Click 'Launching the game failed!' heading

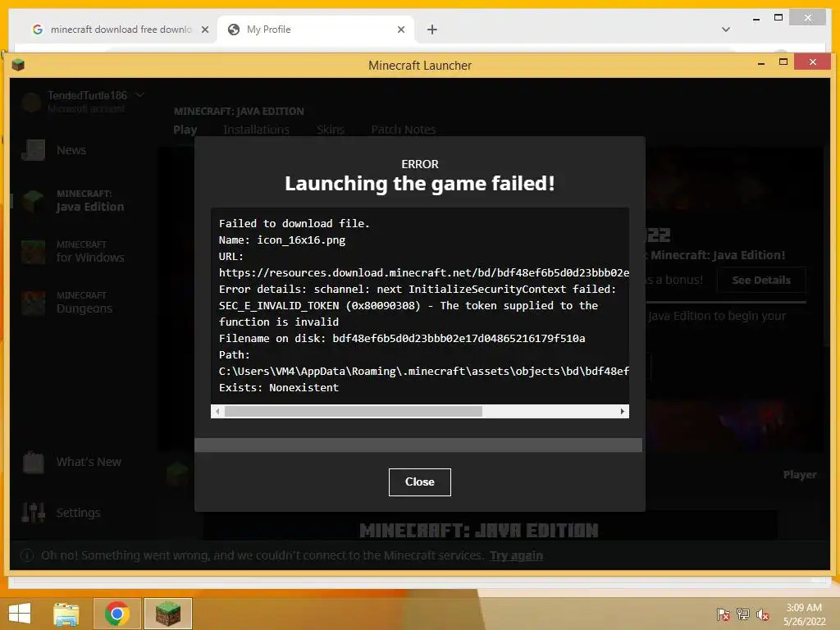tap(419, 184)
